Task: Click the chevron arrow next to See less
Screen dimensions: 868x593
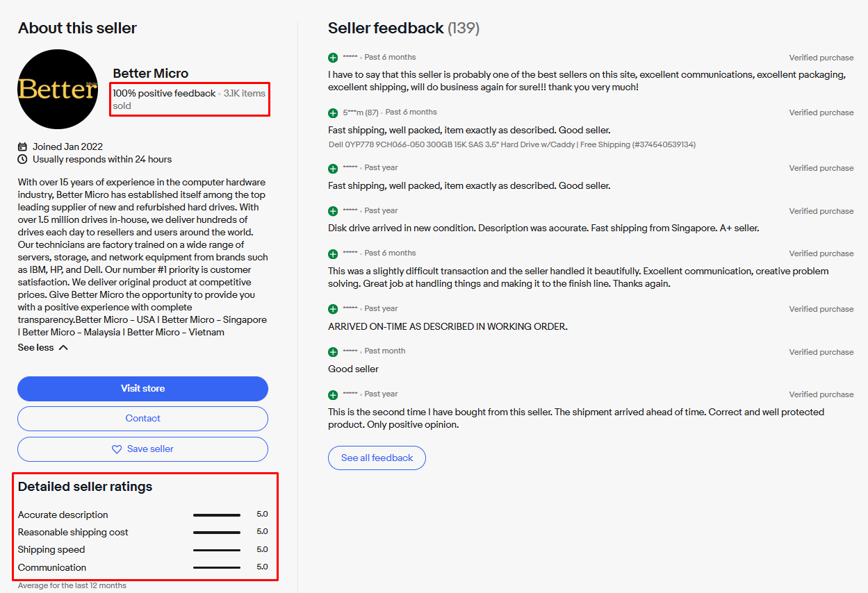Action: [x=63, y=348]
